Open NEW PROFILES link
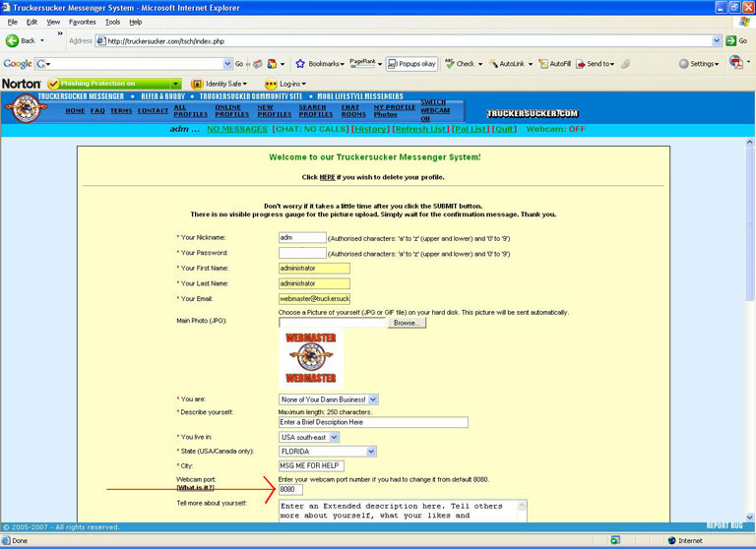This screenshot has width=756, height=549. (x=275, y=111)
